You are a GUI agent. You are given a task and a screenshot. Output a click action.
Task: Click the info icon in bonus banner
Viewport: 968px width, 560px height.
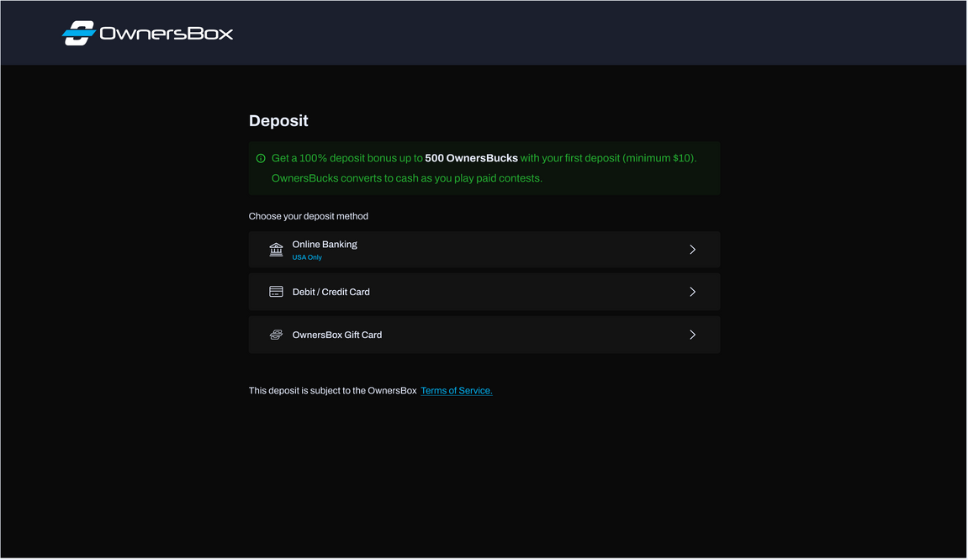261,159
